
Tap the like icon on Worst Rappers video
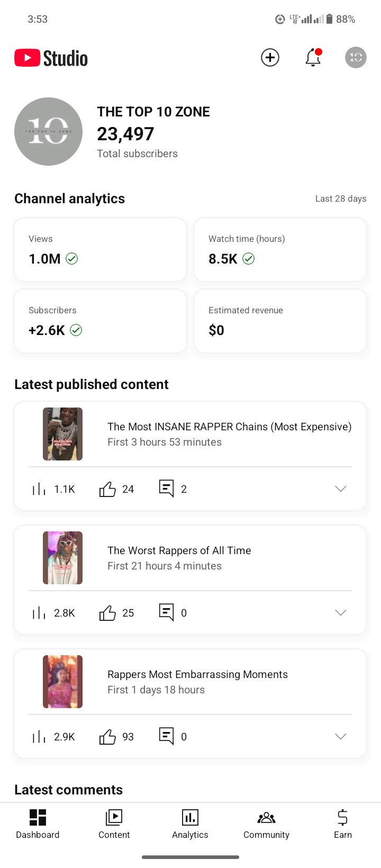pyautogui.click(x=107, y=613)
